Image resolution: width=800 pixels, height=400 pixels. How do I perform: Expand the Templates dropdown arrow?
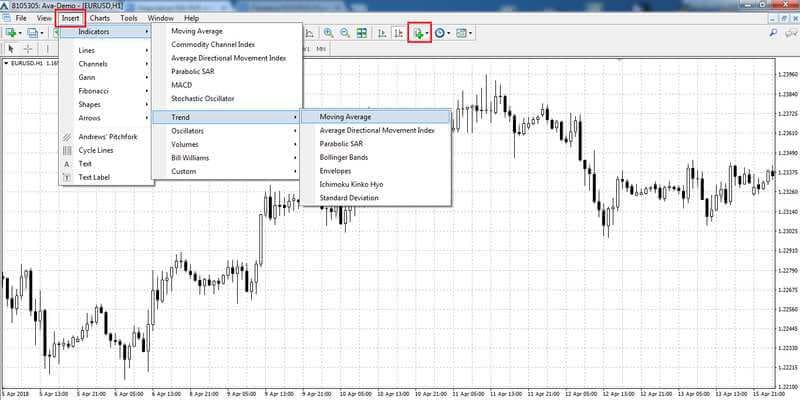470,33
